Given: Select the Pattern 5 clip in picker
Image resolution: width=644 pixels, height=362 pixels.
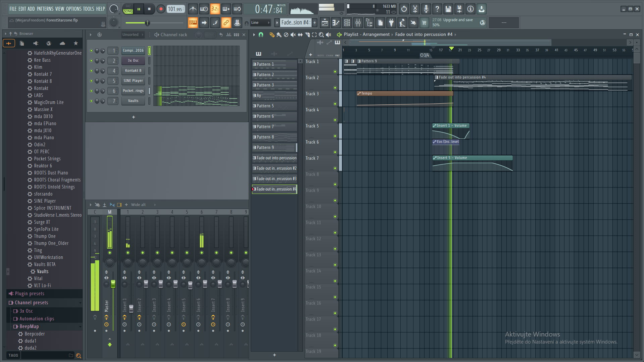Looking at the screenshot, I should tap(275, 106).
